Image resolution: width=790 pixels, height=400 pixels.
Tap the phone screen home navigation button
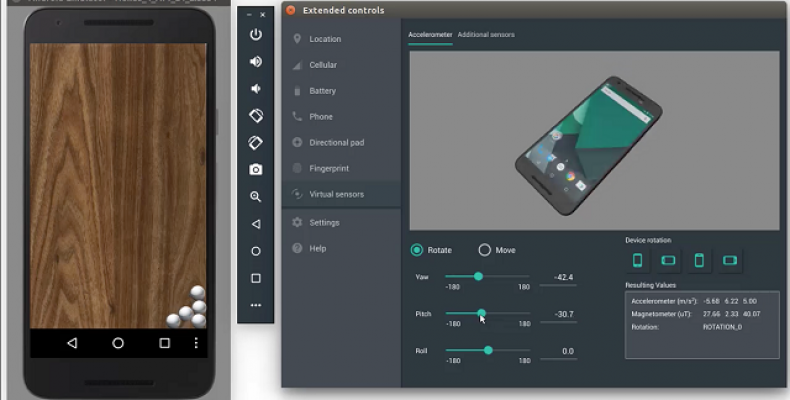click(x=118, y=343)
